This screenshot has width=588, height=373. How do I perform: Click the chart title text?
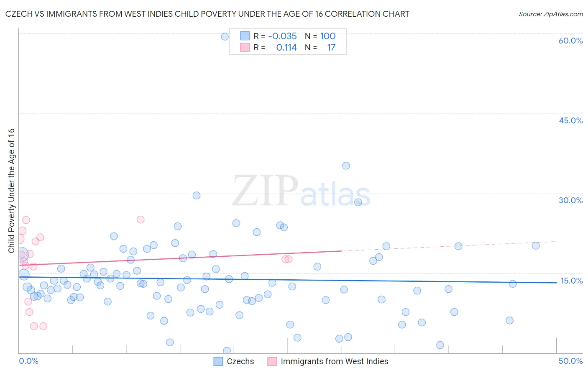(x=207, y=14)
